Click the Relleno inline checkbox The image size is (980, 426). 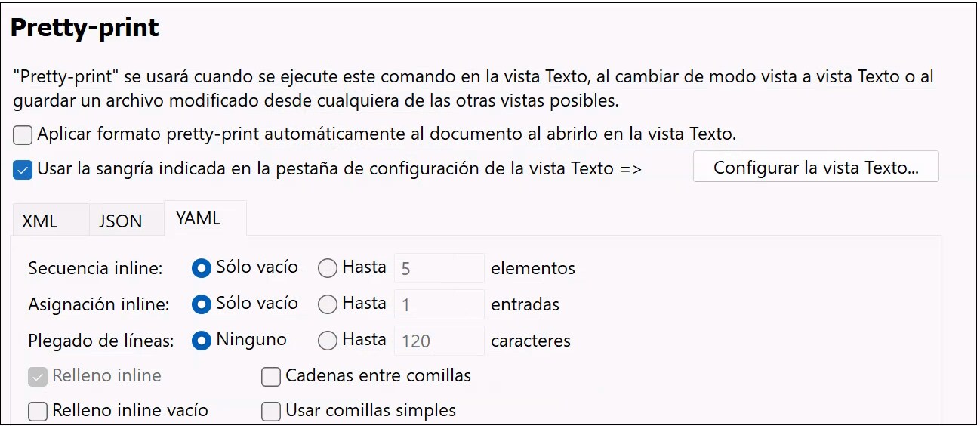[38, 376]
